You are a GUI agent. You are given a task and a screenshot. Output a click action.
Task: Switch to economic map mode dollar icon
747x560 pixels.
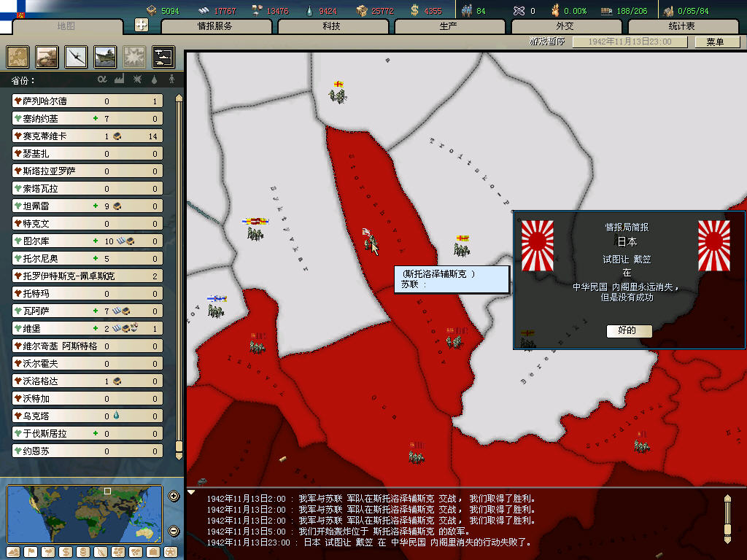pyautogui.click(x=66, y=553)
